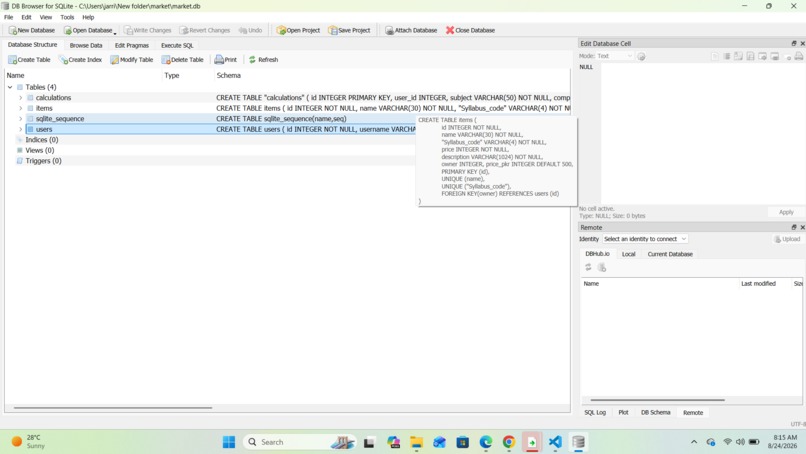
Task: Open the Windows Start menu
Action: (229, 442)
